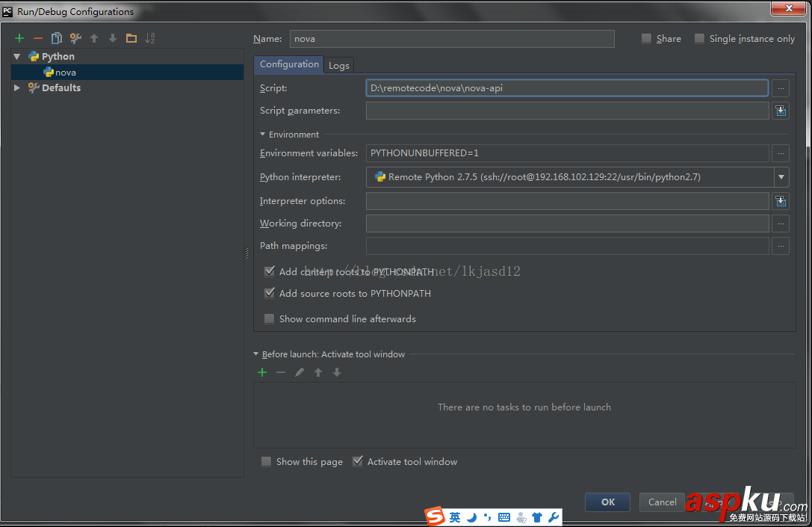Viewport: 812px width, 527px height.
Task: Create a new folder using the folder icon
Action: coord(130,37)
